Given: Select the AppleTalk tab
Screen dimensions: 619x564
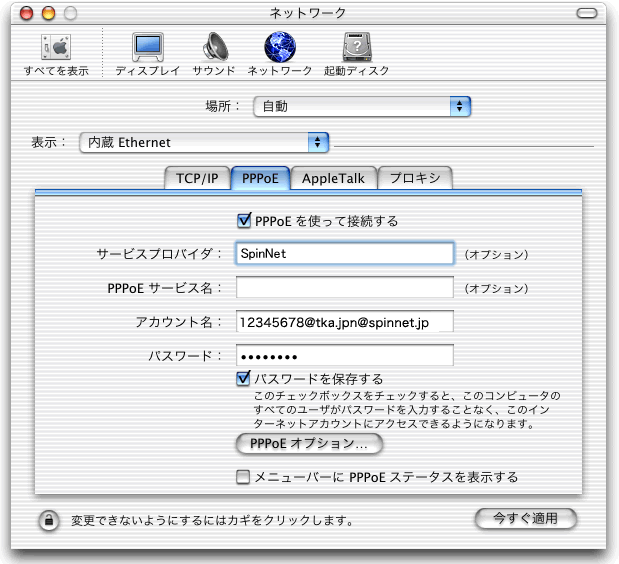Looking at the screenshot, I should pos(333,178).
